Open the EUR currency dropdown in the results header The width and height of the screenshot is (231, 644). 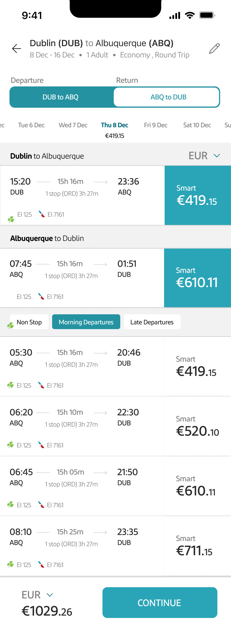[204, 156]
